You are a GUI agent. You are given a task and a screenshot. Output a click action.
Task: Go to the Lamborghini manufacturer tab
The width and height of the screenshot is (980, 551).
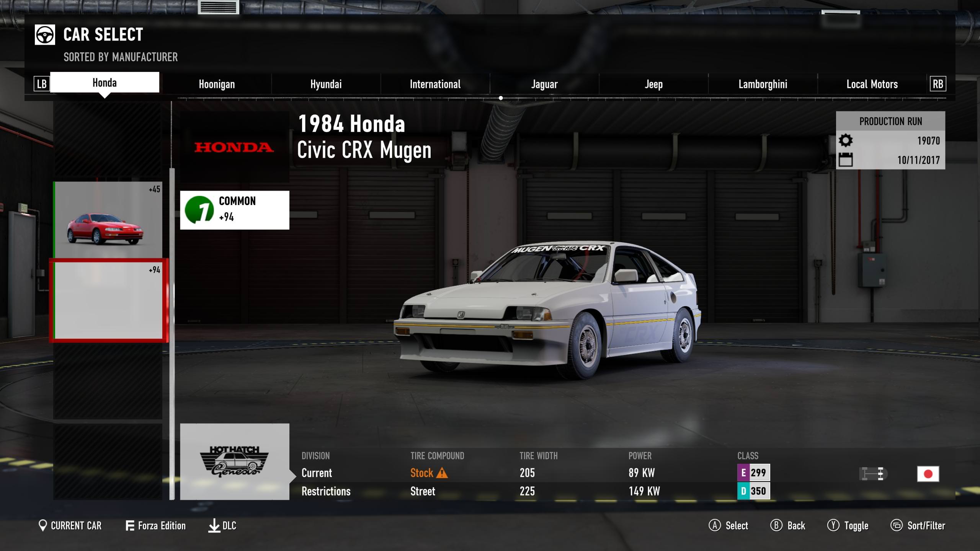763,84
